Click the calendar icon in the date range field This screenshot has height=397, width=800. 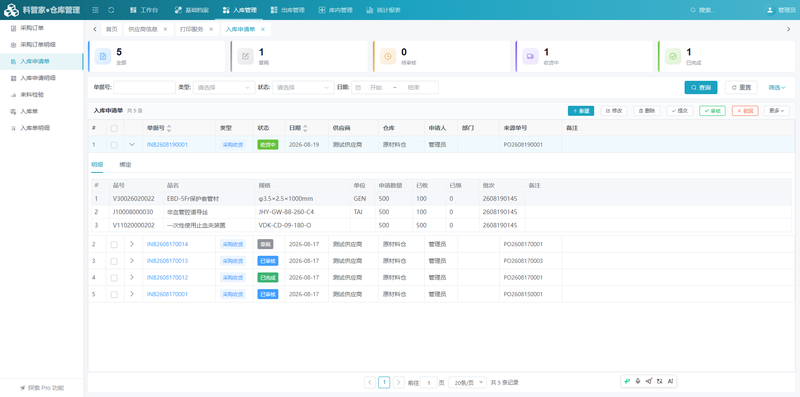[358, 88]
